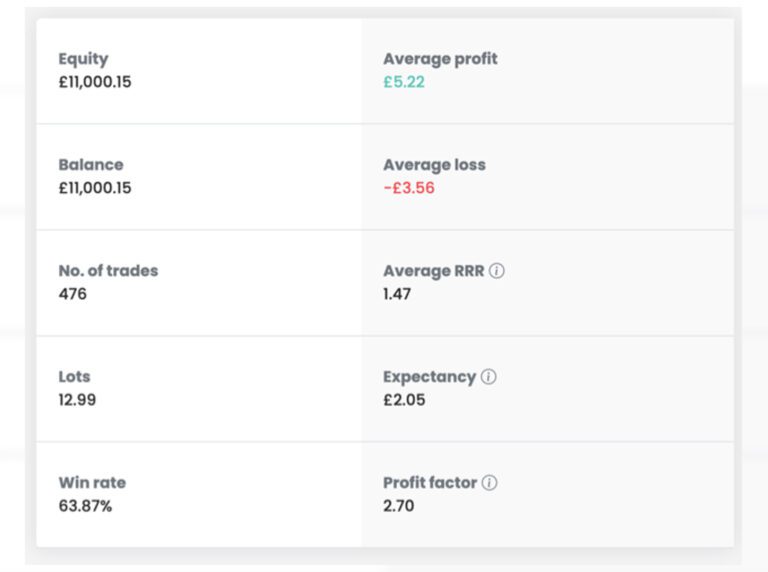Image resolution: width=768 pixels, height=572 pixels.
Task: Click the Average loss label
Action: (434, 165)
